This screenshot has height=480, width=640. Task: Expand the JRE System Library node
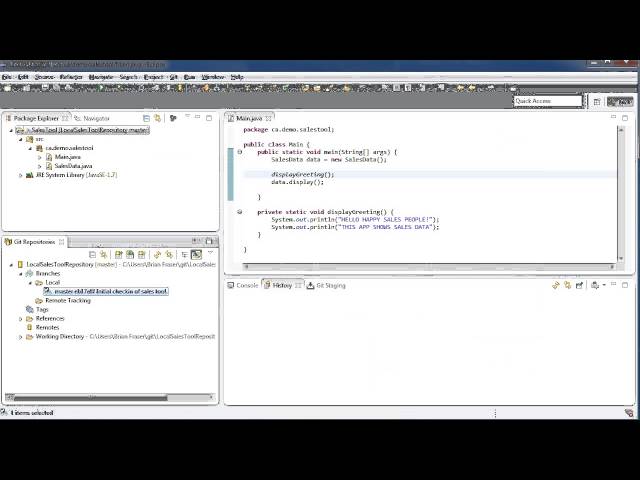(20, 175)
